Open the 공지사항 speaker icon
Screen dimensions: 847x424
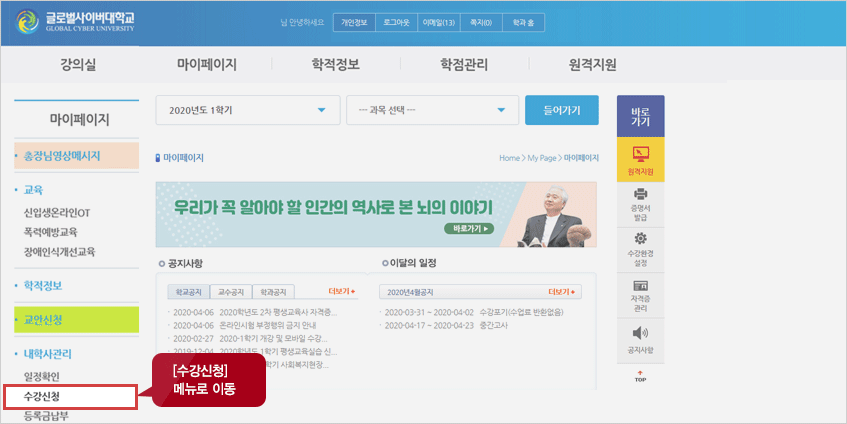pyautogui.click(x=640, y=340)
